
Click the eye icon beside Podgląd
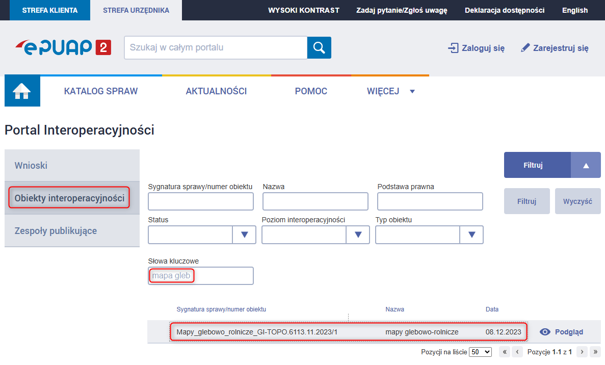[x=545, y=332]
